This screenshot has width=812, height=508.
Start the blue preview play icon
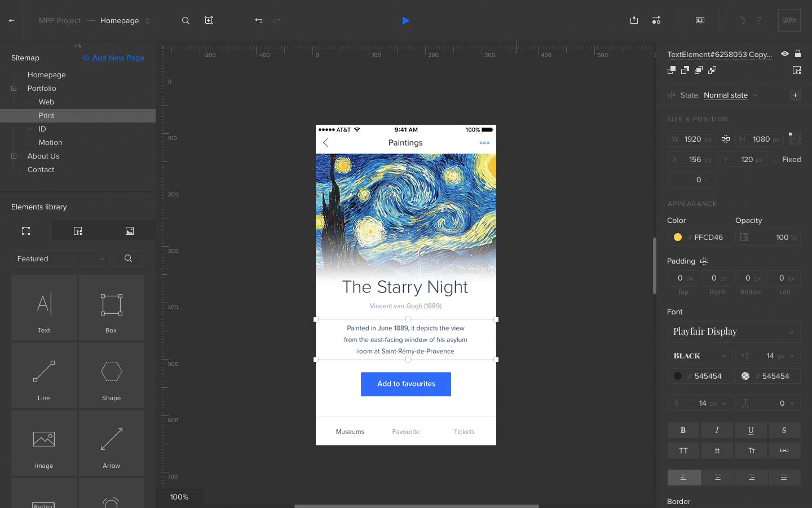pyautogui.click(x=406, y=20)
